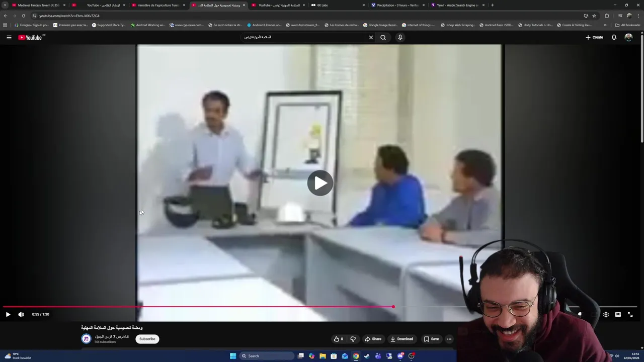Focus the YouTube search input field
Viewport: 644px width, 362px height.
[304, 37]
